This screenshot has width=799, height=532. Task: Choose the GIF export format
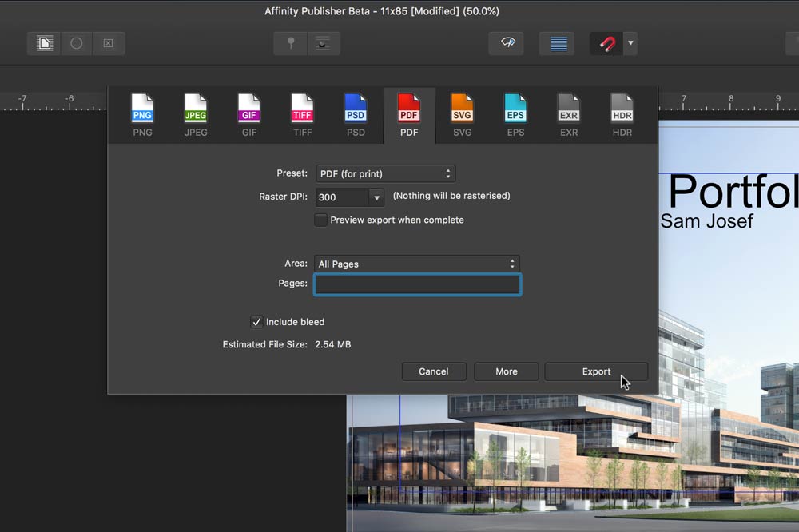point(249,116)
